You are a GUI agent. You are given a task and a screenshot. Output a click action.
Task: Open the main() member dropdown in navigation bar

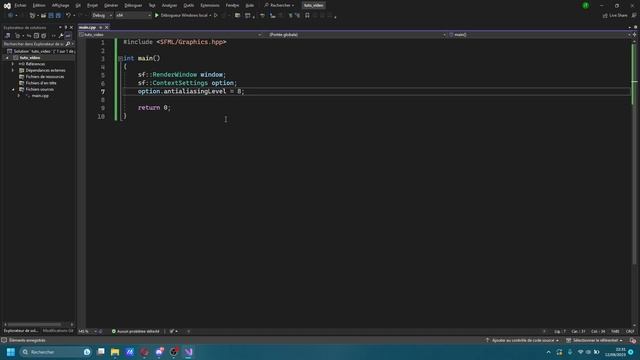[539, 35]
